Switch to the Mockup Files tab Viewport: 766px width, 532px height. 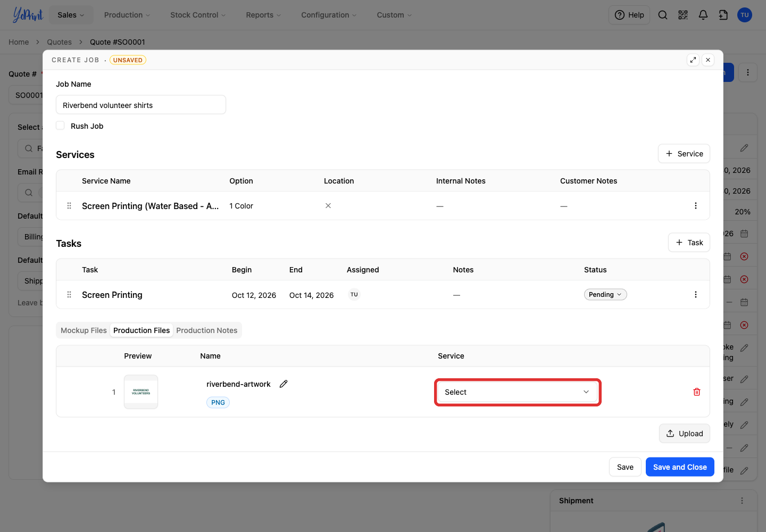click(x=84, y=330)
